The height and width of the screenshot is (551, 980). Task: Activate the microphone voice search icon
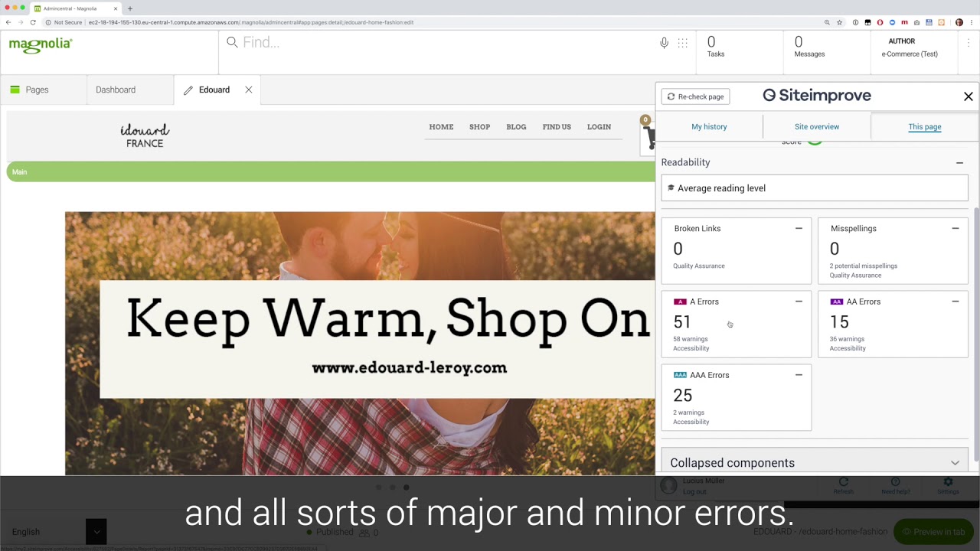[664, 43]
